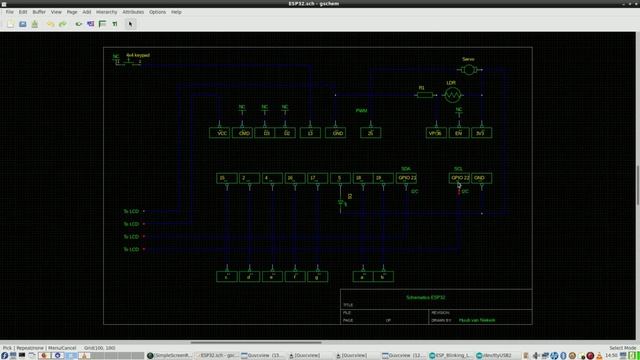Switch to SimpleScreenRecorder taskbar window

pos(170,356)
